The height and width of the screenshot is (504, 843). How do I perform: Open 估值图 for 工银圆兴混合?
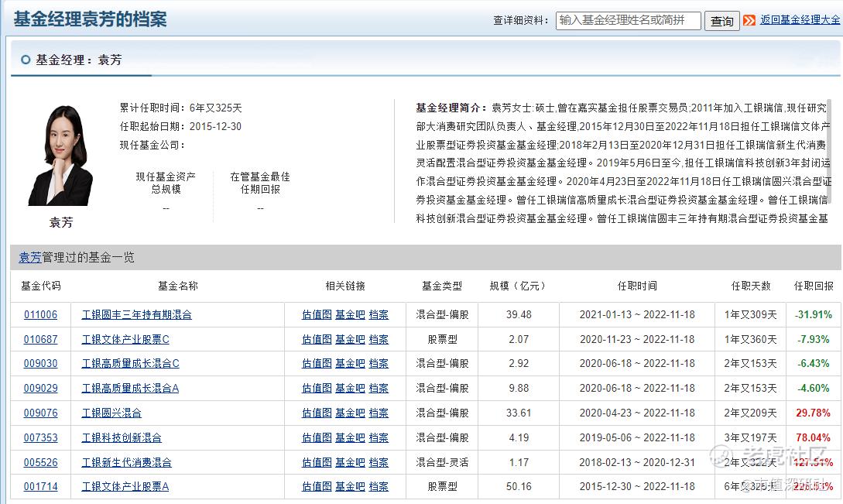point(317,413)
